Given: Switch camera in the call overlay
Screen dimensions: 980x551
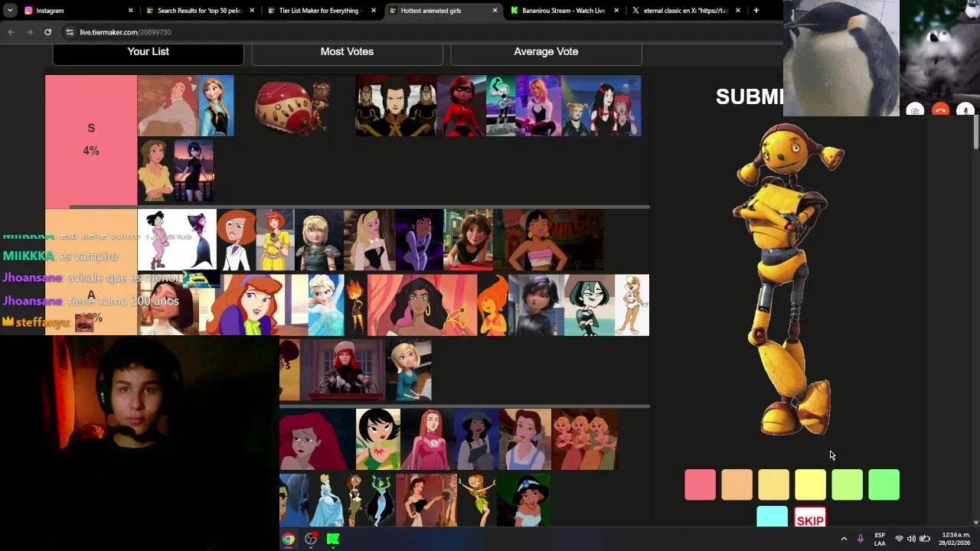Looking at the screenshot, I should click(x=915, y=110).
